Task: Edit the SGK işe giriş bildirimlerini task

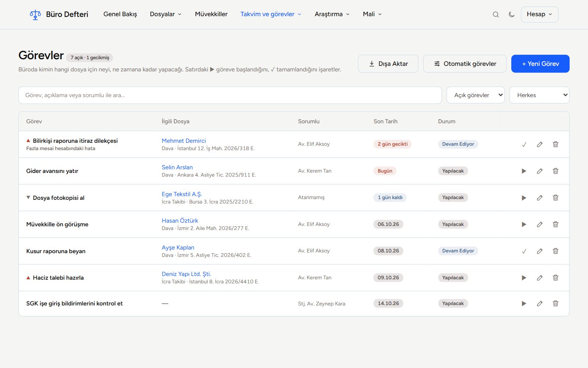Action: 539,304
